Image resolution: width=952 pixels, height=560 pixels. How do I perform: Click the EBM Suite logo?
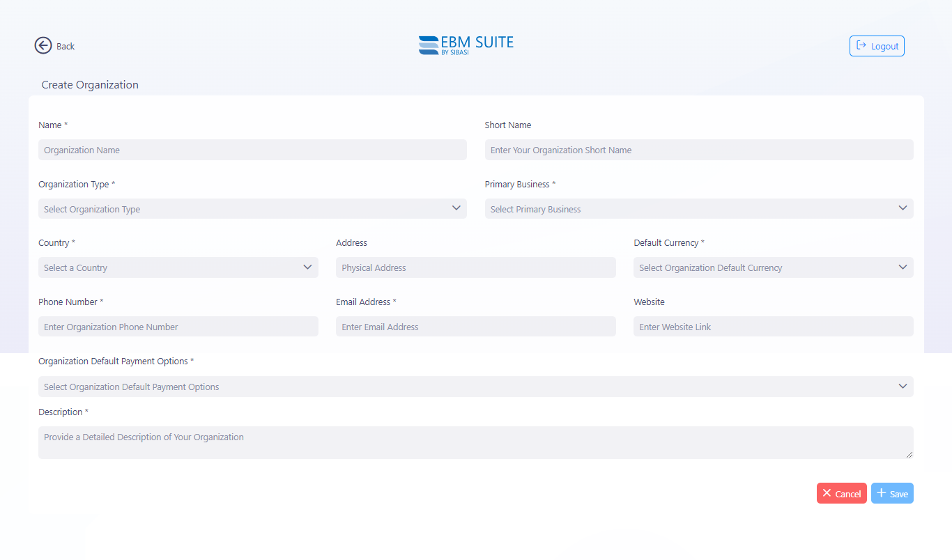(x=466, y=45)
